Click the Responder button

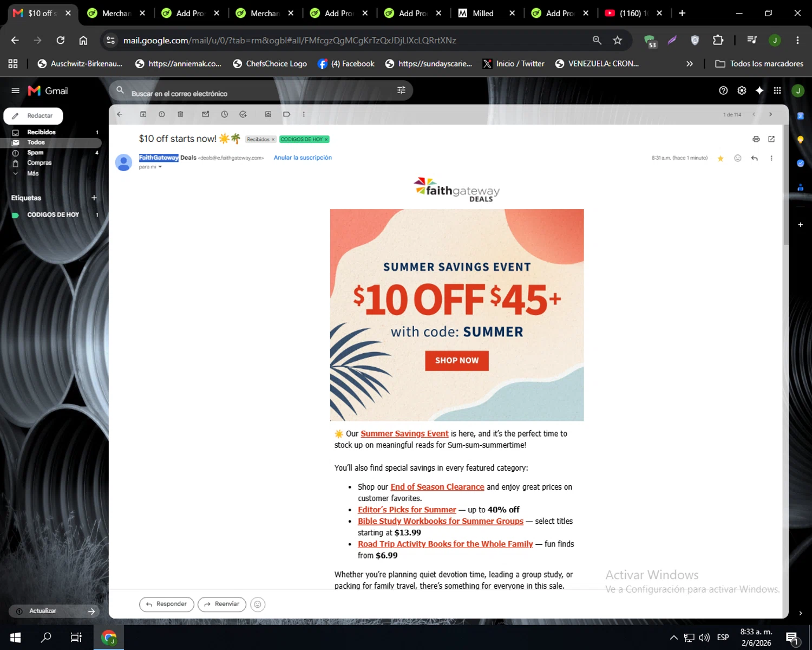[167, 604]
